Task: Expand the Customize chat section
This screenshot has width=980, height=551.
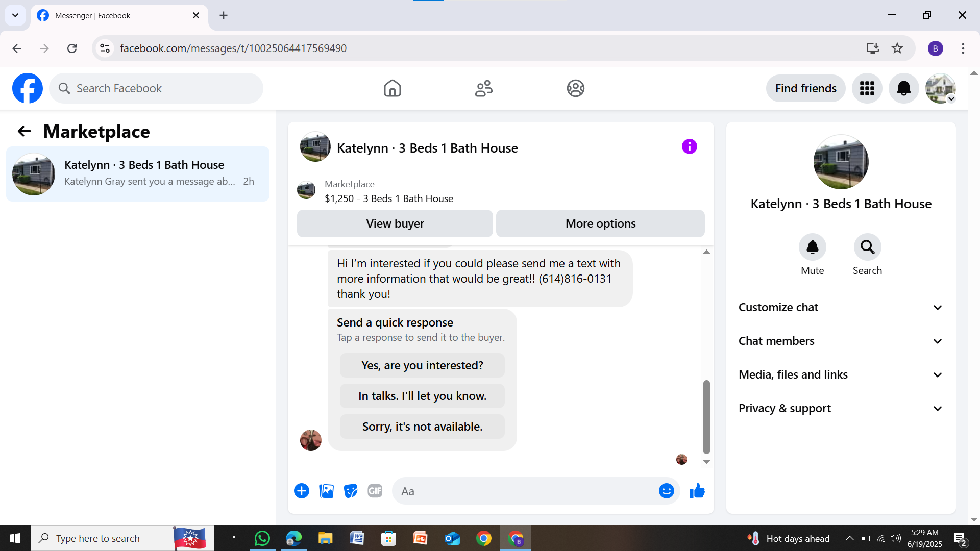Action: 840,307
